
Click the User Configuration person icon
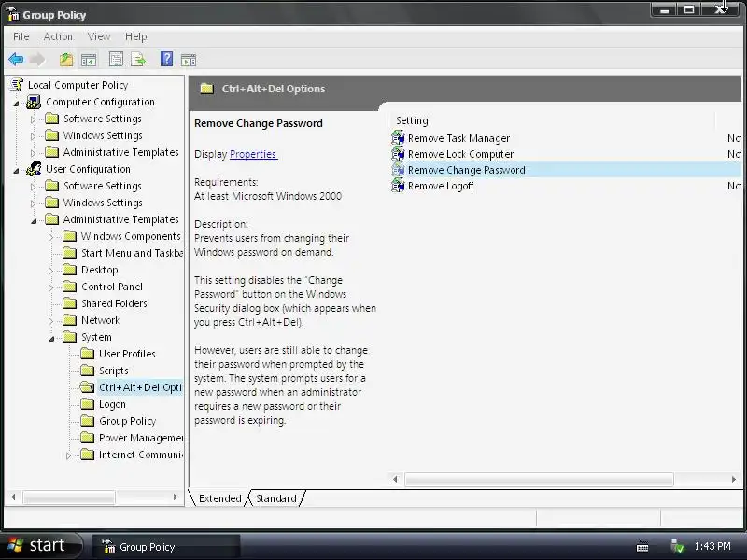[34, 169]
